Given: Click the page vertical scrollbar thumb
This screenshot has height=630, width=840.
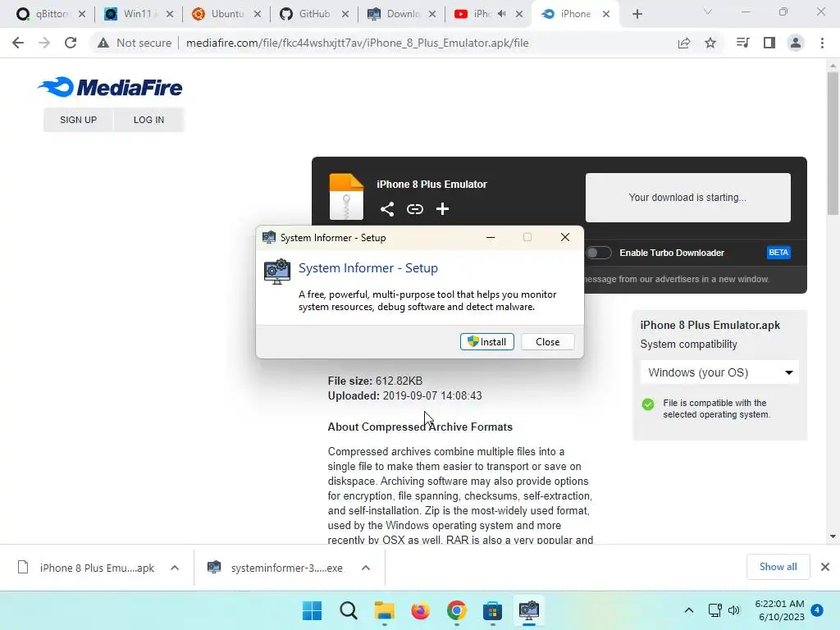Looking at the screenshot, I should 833,144.
